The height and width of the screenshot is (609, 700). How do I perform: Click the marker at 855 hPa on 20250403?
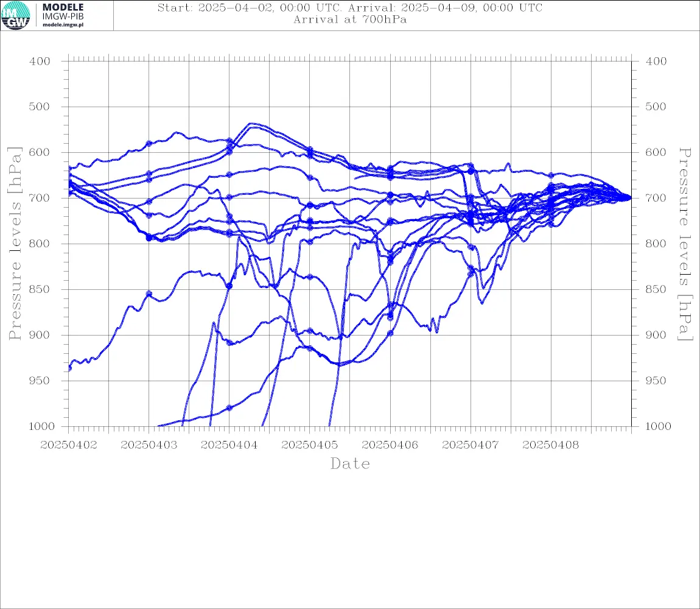(x=149, y=294)
